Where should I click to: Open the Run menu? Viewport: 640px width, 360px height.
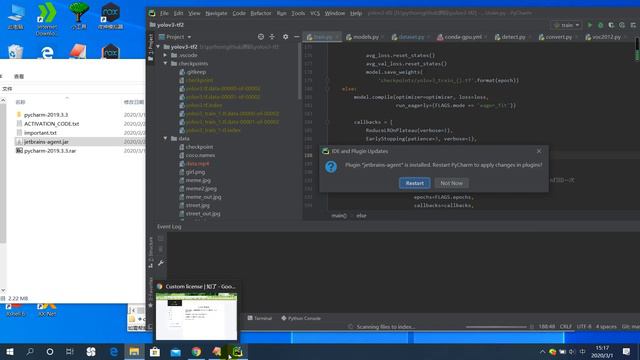(x=281, y=13)
